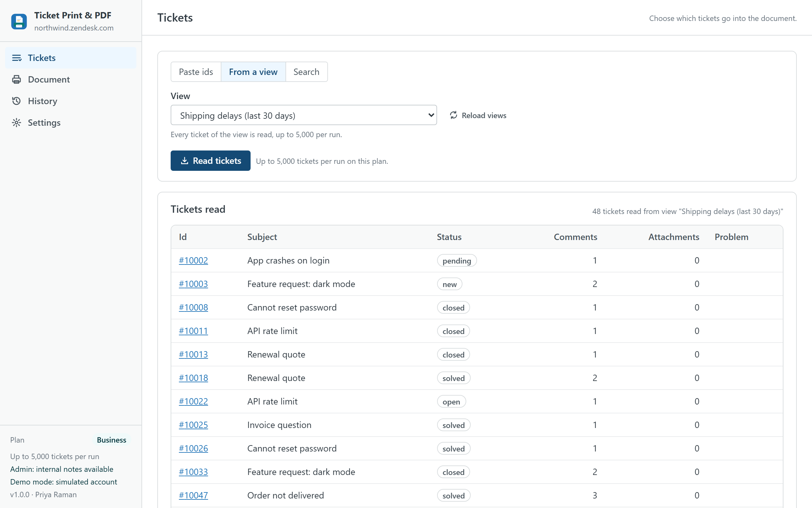Click the open status badge on ticket #10022
This screenshot has height=508, width=812.
pos(451,402)
